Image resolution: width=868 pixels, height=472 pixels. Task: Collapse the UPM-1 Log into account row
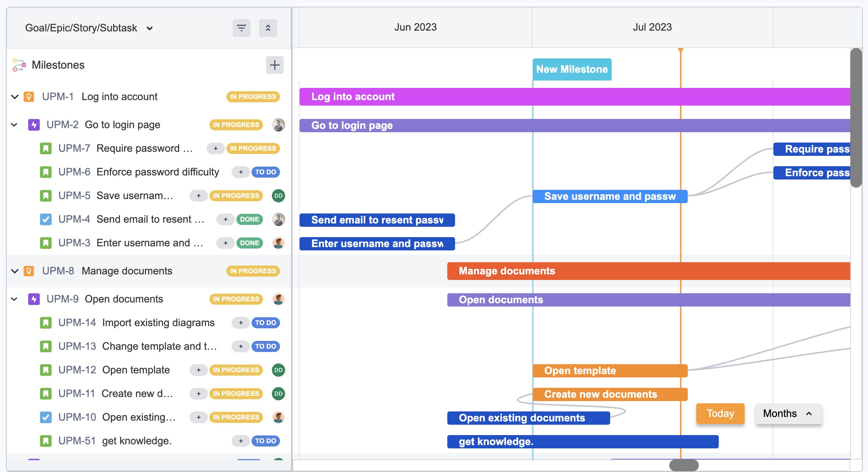pos(15,97)
